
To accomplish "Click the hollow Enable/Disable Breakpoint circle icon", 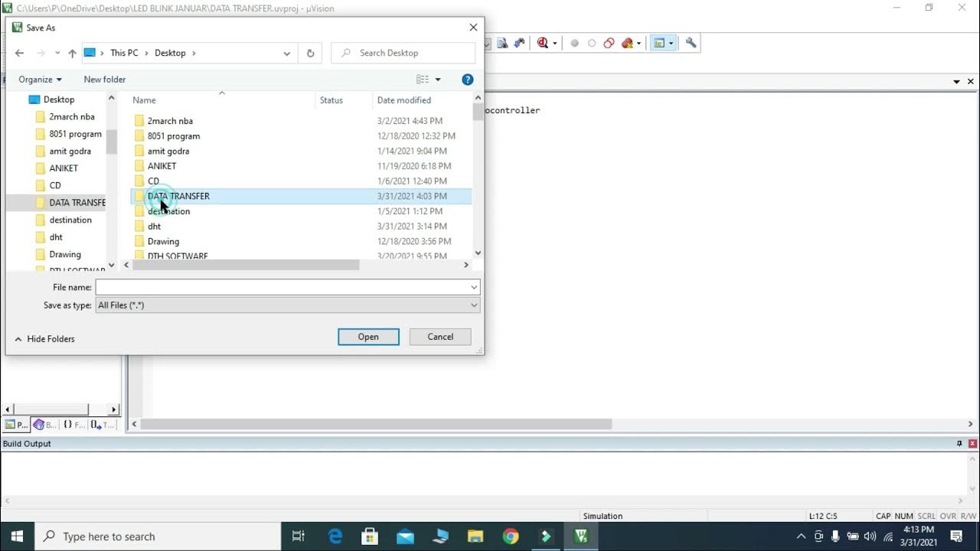I will 592,44.
